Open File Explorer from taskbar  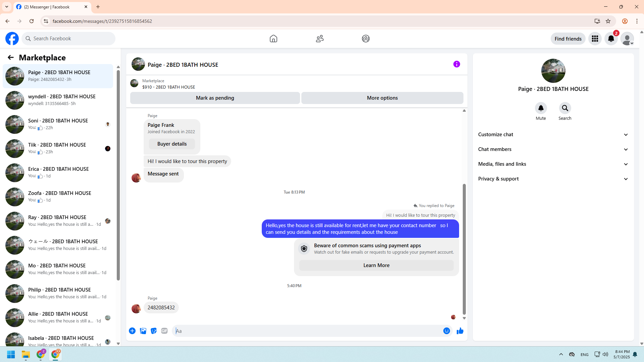click(x=26, y=354)
